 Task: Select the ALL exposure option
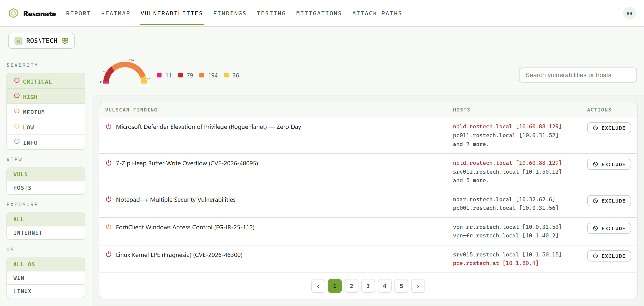46,219
